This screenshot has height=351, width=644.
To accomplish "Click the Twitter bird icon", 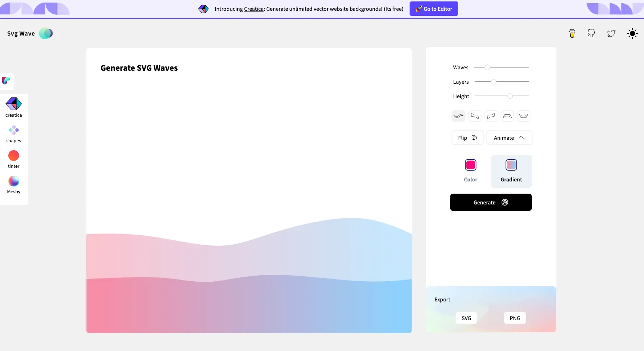I will [x=611, y=33].
